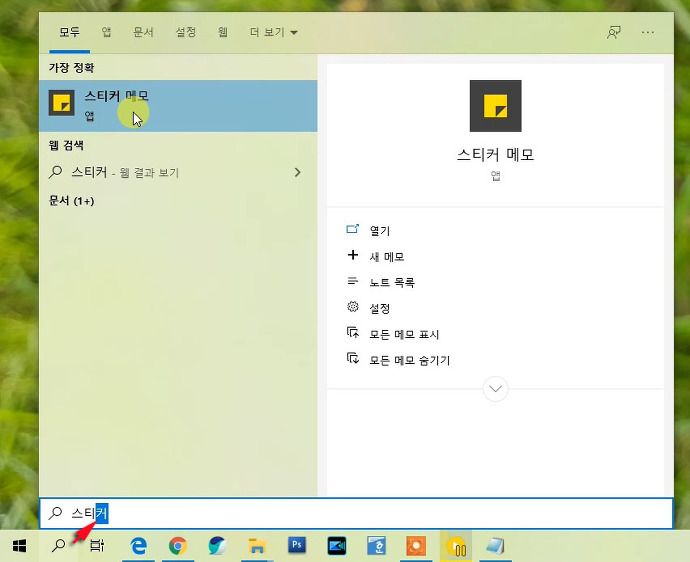
Task: Click the feedback icon in the search header
Action: click(x=614, y=32)
